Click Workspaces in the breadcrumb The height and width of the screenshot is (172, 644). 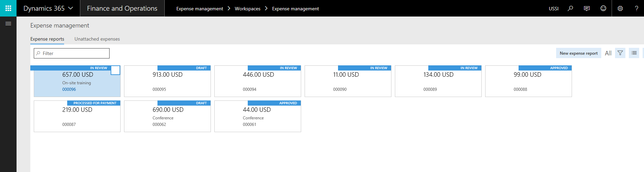pyautogui.click(x=247, y=9)
